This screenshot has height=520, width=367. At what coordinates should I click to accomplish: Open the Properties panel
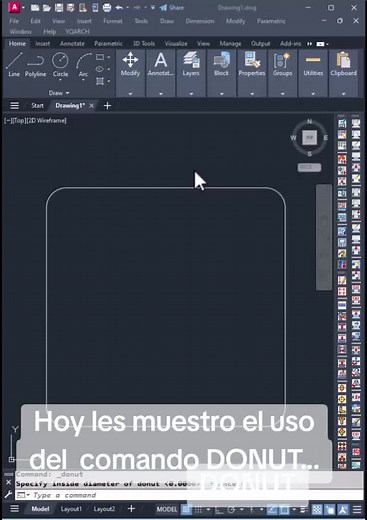pyautogui.click(x=252, y=73)
